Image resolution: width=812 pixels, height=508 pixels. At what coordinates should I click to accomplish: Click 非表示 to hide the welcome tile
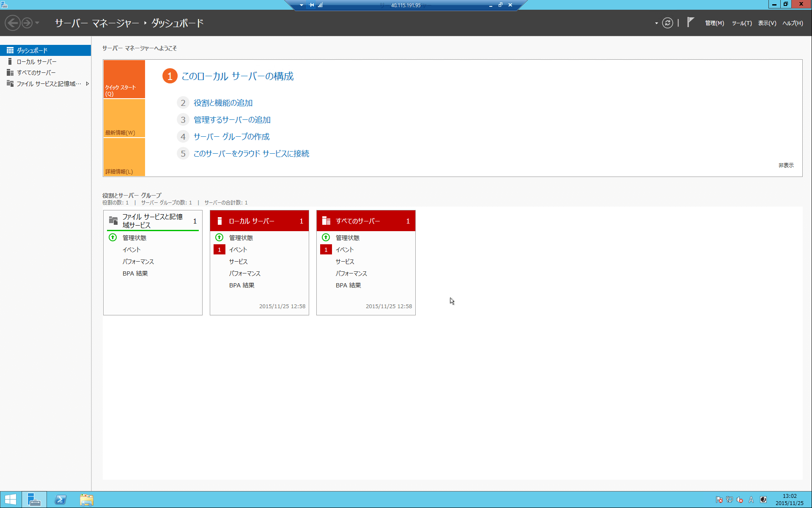click(786, 165)
